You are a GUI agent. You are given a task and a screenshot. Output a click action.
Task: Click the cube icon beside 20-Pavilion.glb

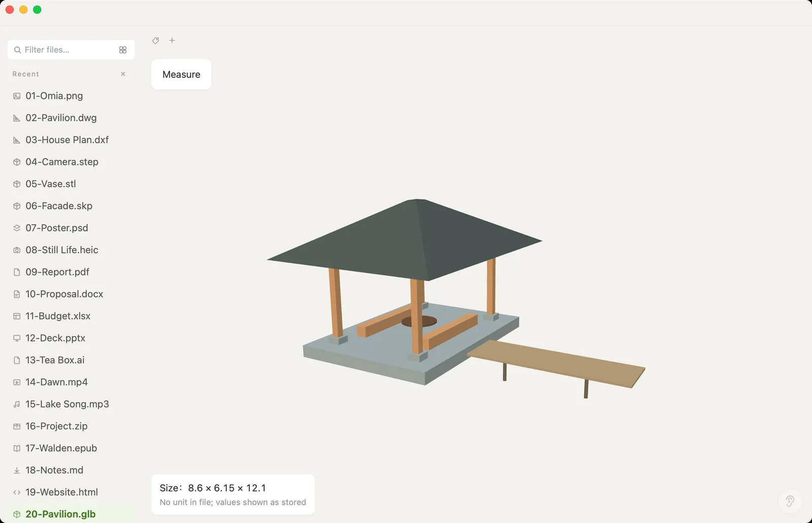(17, 514)
